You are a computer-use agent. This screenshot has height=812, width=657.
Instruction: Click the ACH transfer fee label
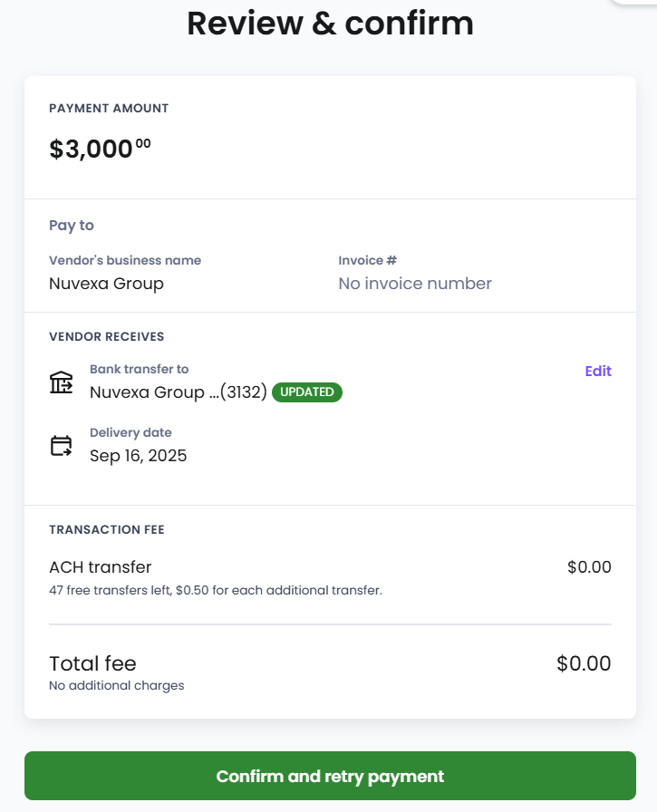(x=101, y=567)
